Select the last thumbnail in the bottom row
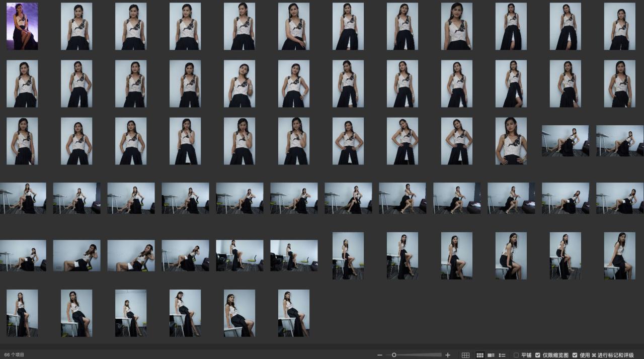Viewport: 644px width, 359px height. tap(294, 313)
